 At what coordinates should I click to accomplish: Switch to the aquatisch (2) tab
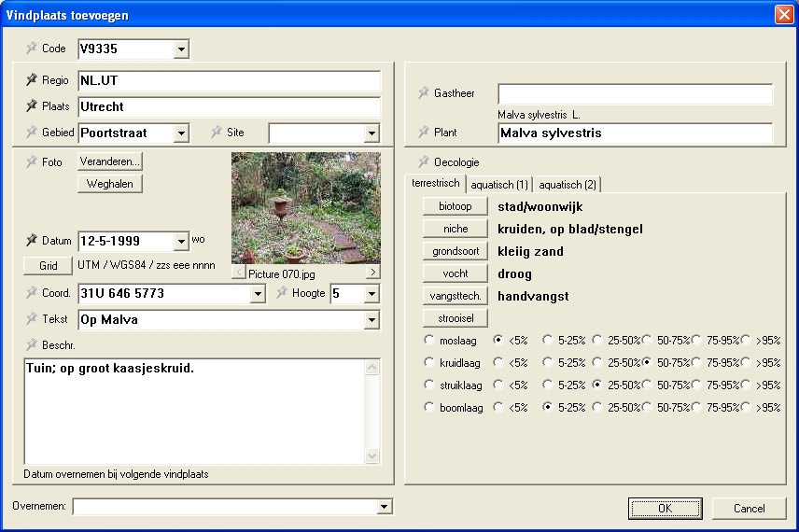[x=568, y=184]
